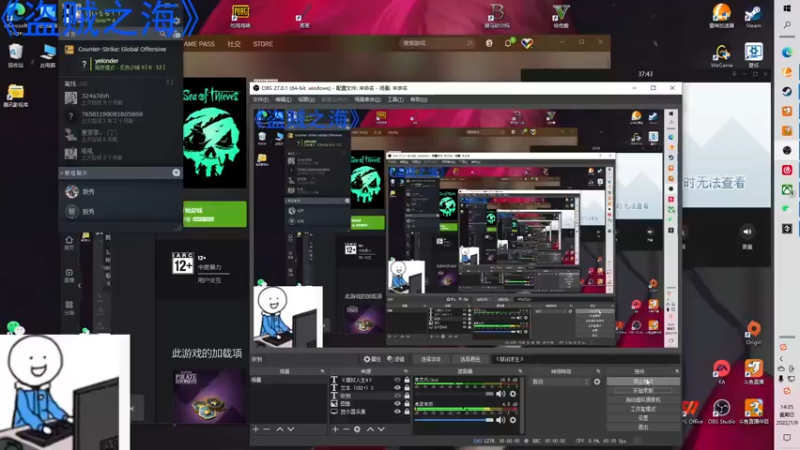The height and width of the screenshot is (450, 800).
Task: Remove selected scene with minus icon
Action: [x=266, y=429]
